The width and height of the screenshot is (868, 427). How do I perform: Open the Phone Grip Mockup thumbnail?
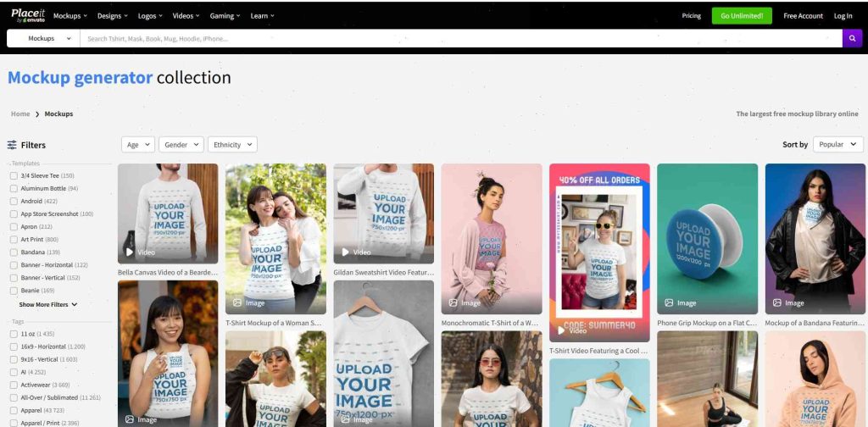click(x=708, y=239)
